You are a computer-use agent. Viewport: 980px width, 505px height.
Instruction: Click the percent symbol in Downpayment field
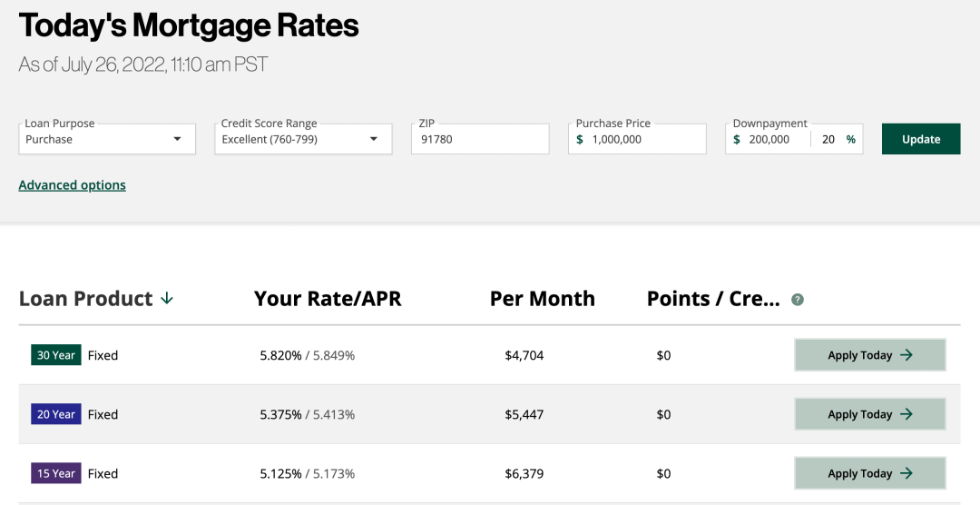pyautogui.click(x=851, y=140)
